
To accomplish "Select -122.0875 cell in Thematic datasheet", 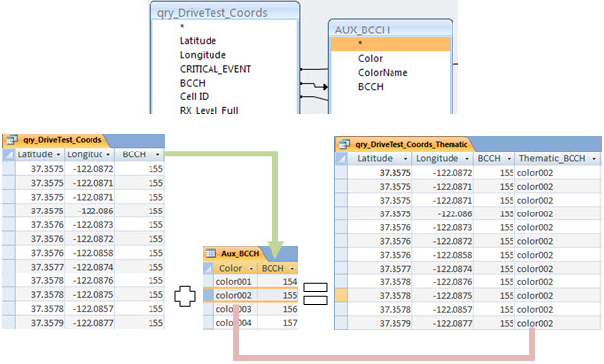I will (443, 295).
